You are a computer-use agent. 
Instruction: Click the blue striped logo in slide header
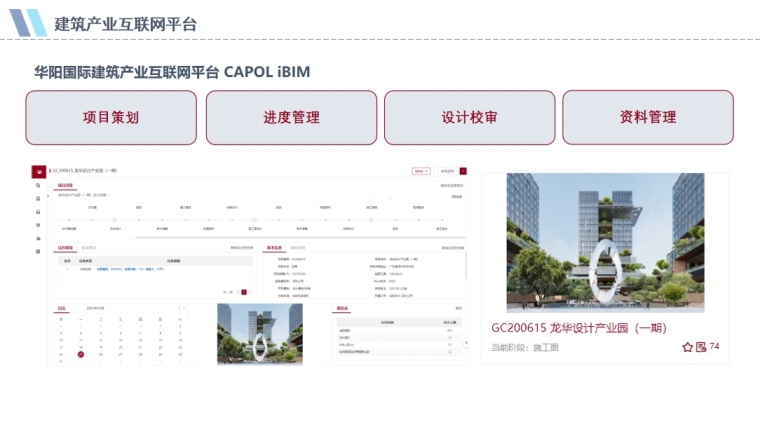pos(27,23)
